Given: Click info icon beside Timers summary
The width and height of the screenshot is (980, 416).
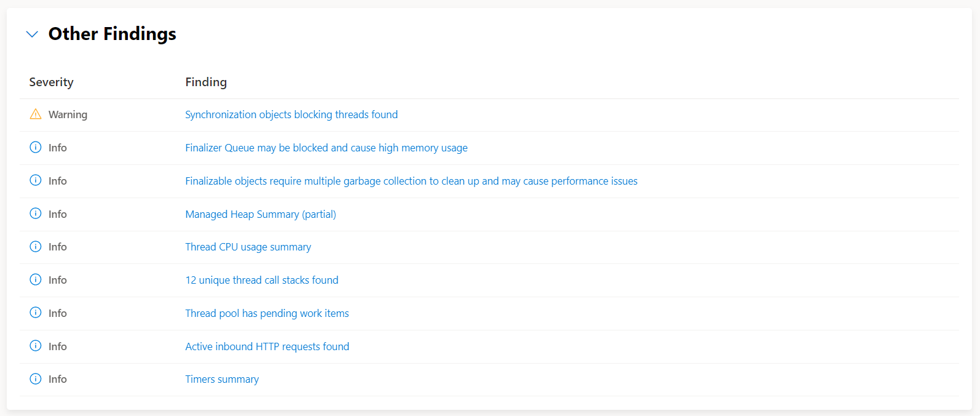Looking at the screenshot, I should point(36,378).
